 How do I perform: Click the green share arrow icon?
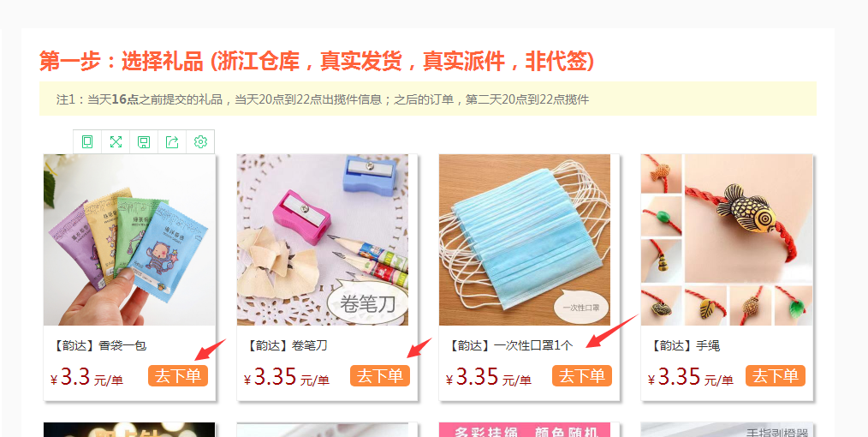(x=172, y=141)
